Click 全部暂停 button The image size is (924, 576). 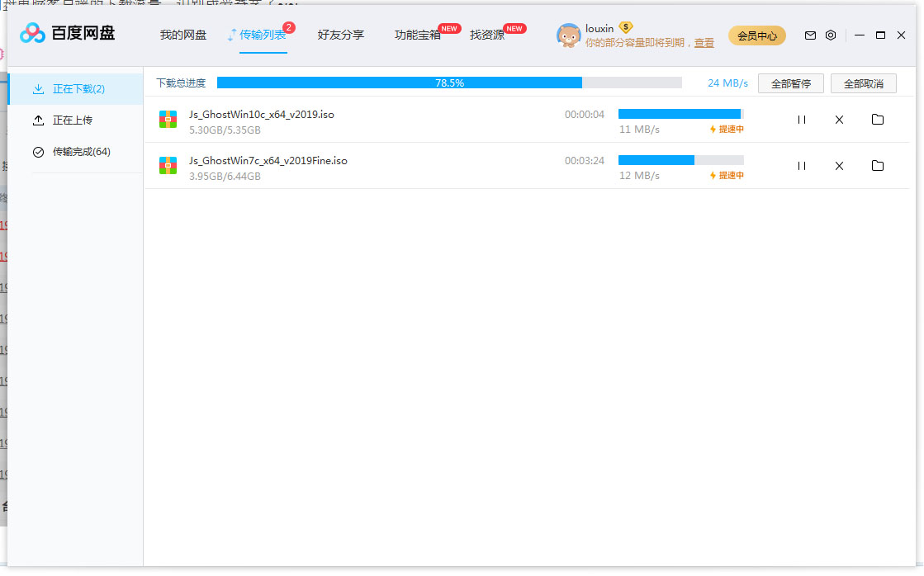pos(790,83)
